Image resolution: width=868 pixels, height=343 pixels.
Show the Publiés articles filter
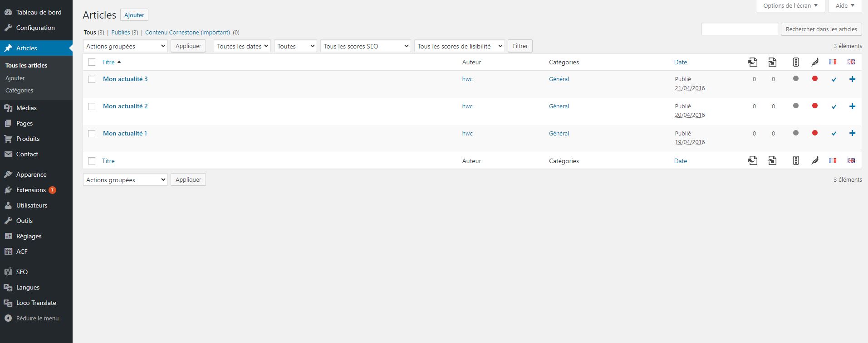pyautogui.click(x=121, y=32)
